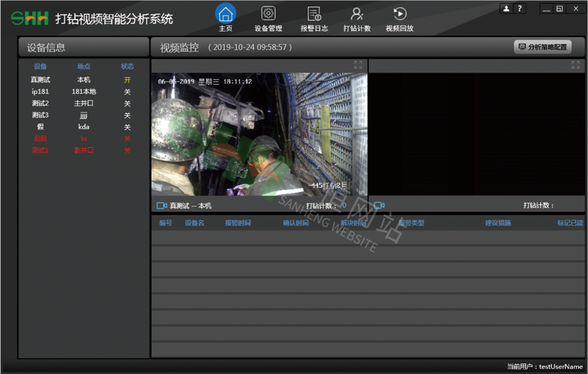This screenshot has height=374, width=588.
Task: Select device 真测试 in the device list
Action: pos(40,80)
